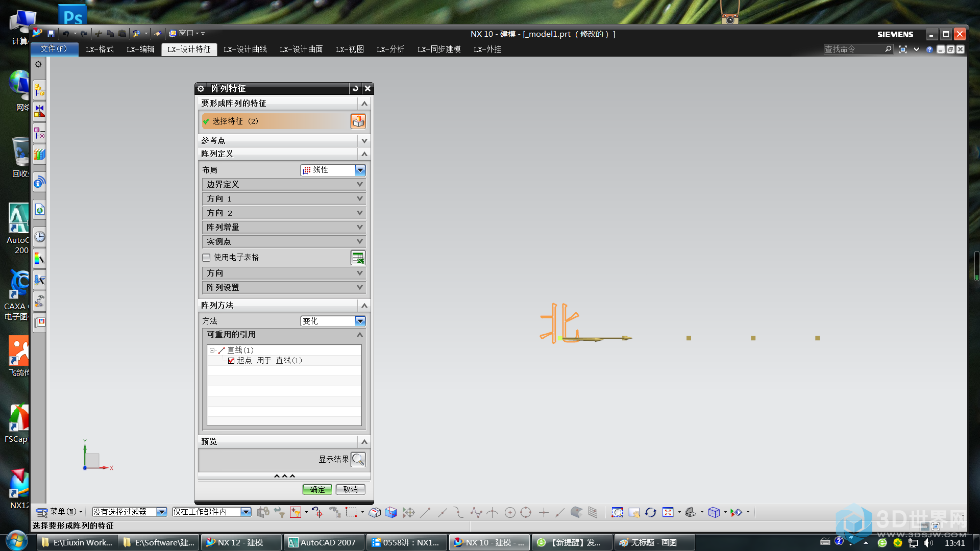The width and height of the screenshot is (980, 551).
Task: Click the dialog collapse chevrons bar
Action: click(284, 476)
